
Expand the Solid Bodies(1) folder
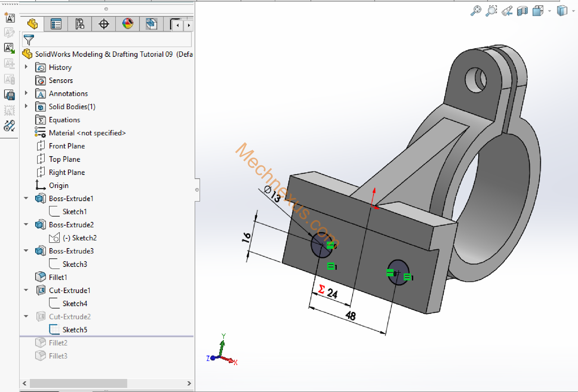26,106
